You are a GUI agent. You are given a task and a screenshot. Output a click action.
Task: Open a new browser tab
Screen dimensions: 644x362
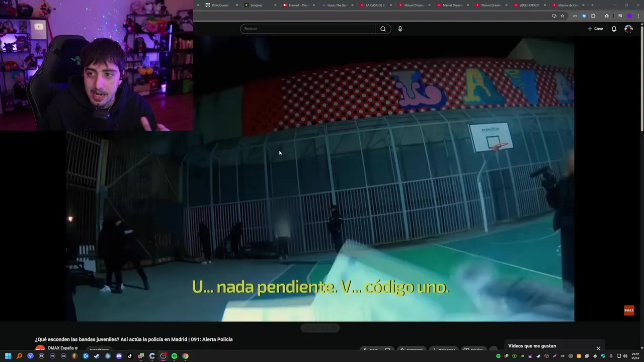click(x=592, y=5)
